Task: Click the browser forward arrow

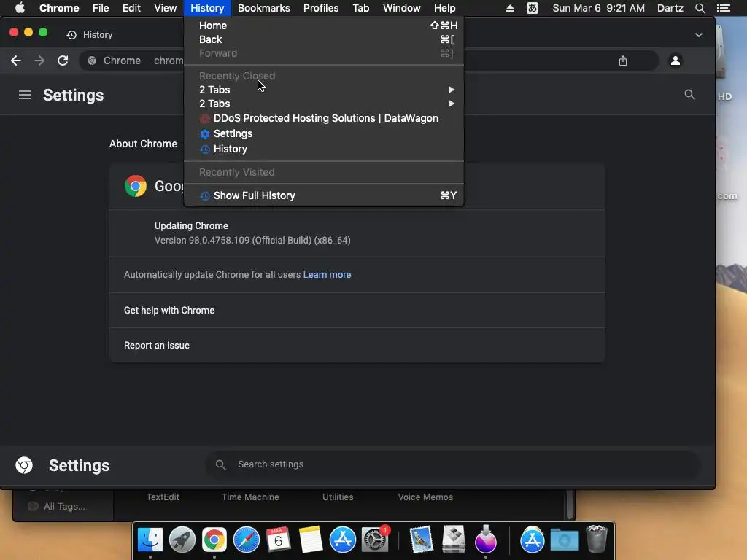Action: click(x=39, y=61)
